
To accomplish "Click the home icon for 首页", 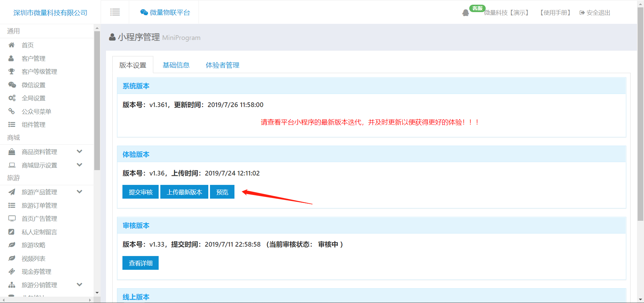I will tap(11, 45).
